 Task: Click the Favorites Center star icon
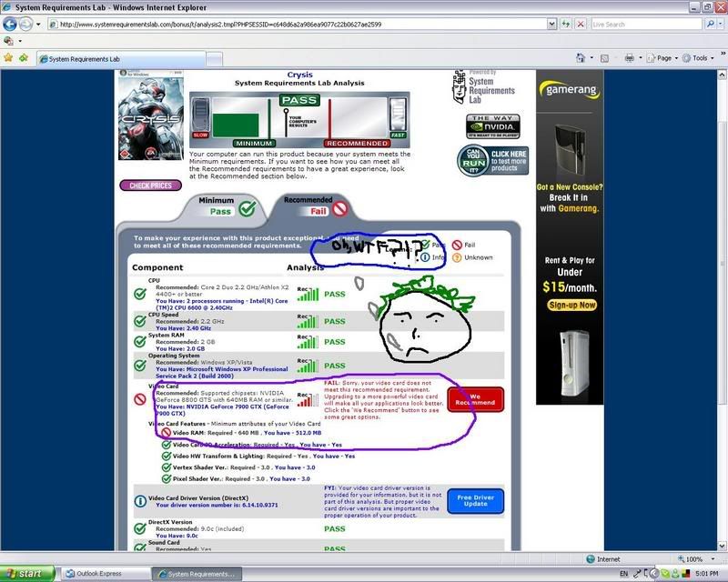pos(8,58)
